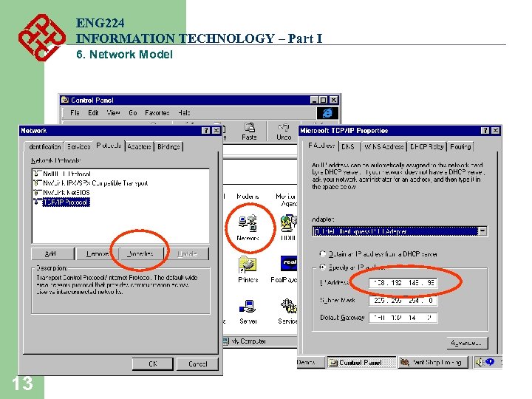Click the Subnet Mask input field
The width and height of the screenshot is (532, 399).
403,300
